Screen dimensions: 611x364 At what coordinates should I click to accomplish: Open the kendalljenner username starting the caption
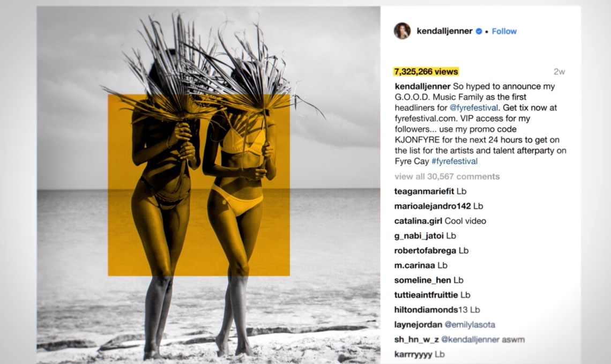pos(422,86)
